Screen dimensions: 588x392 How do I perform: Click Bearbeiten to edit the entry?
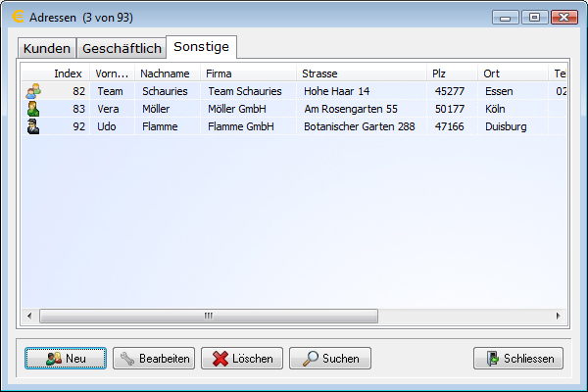154,359
